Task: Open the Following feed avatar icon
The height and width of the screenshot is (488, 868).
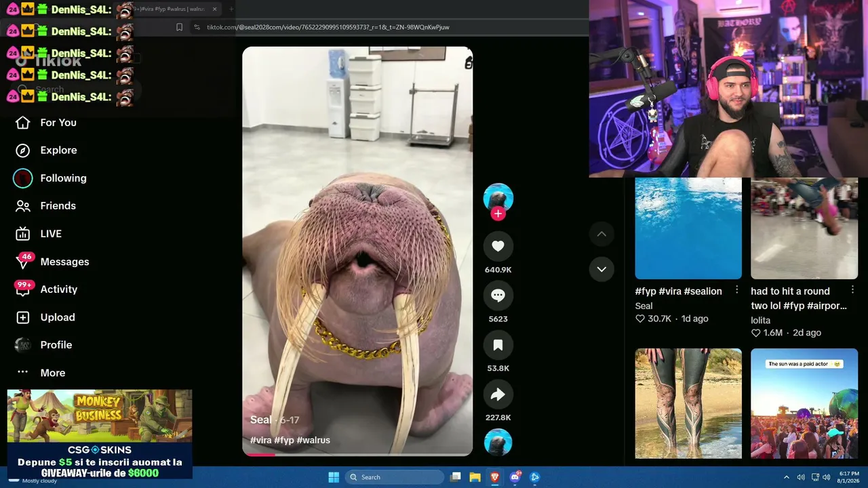Action: coord(22,178)
